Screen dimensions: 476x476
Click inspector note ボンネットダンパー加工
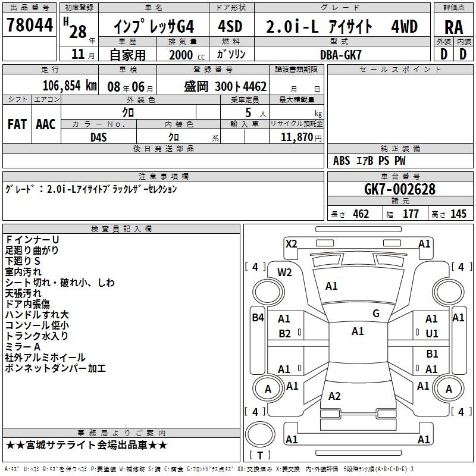tap(55, 368)
